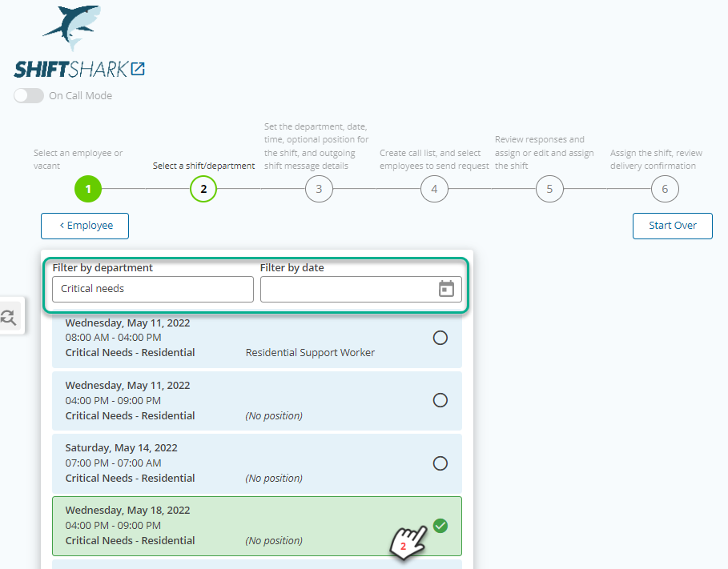Click the green checkmark on May 18 shift
Viewport: 728px width, 569px height.
click(x=440, y=526)
